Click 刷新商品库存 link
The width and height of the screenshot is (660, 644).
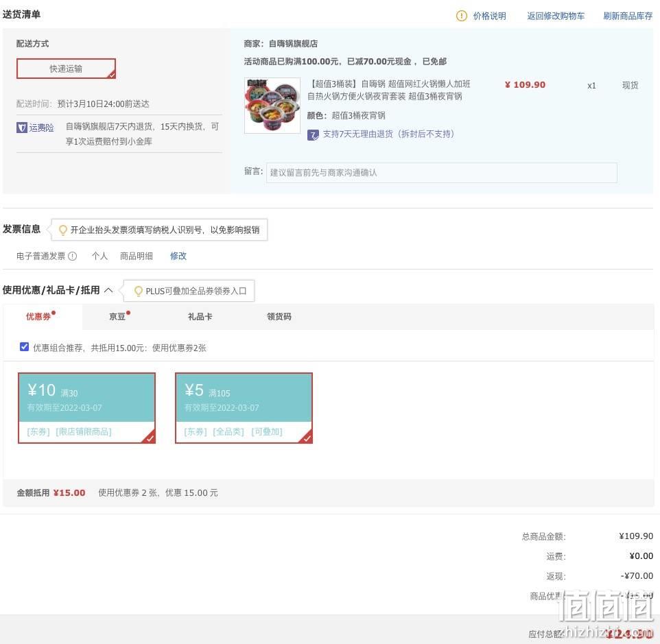[x=628, y=16]
